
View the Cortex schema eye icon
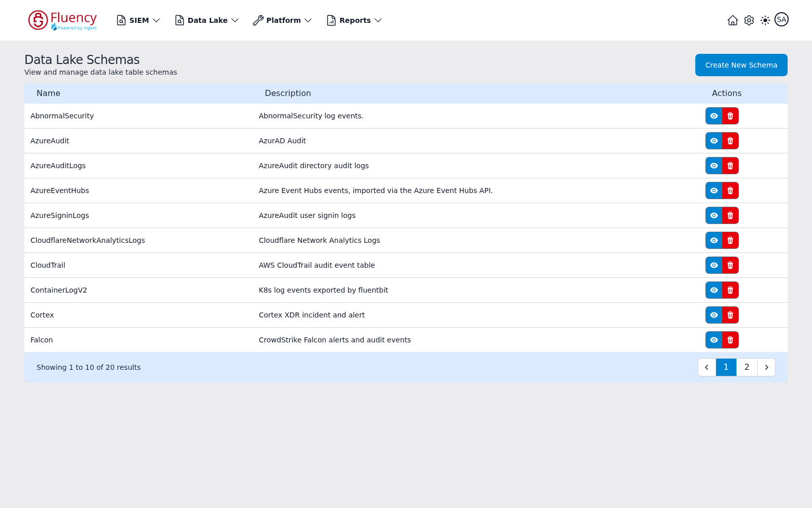(714, 315)
